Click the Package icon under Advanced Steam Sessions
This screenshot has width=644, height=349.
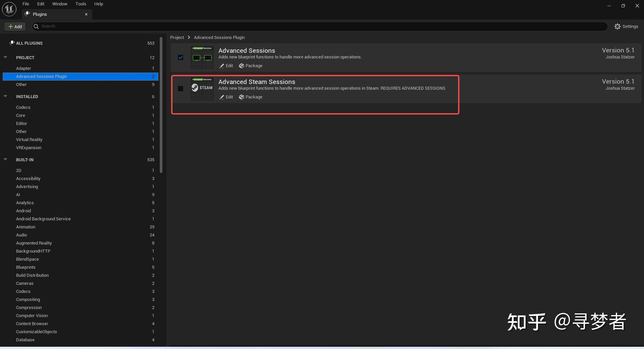click(241, 97)
